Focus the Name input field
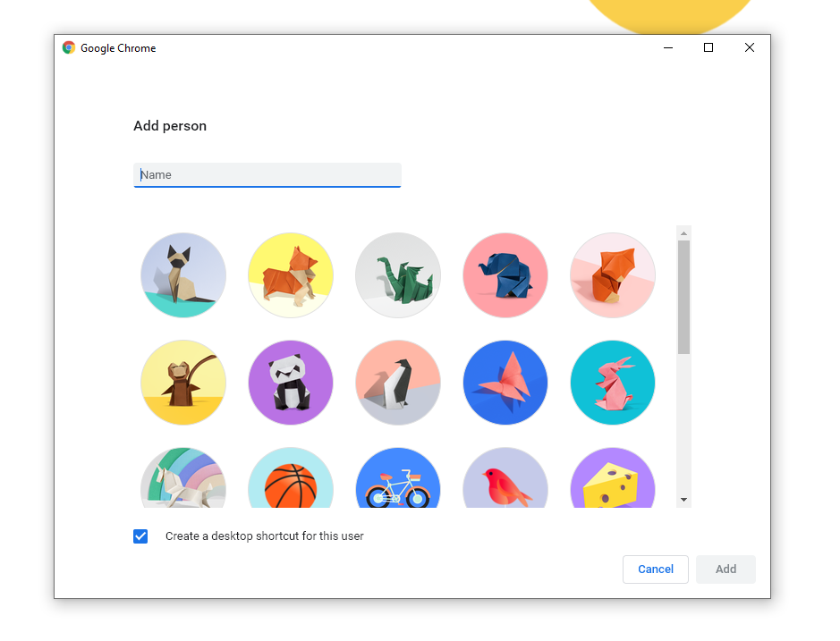The width and height of the screenshot is (840, 641). click(x=267, y=175)
